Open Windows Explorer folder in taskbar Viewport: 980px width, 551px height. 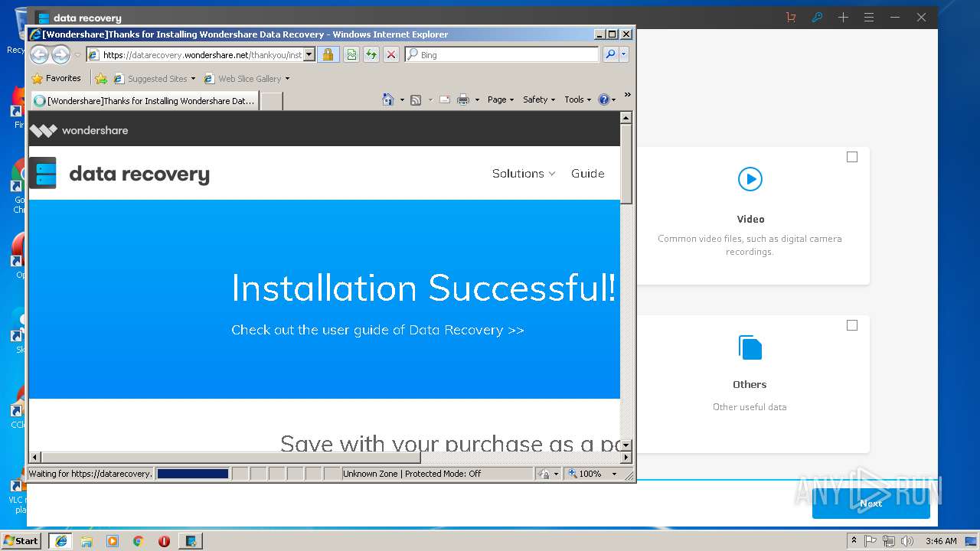click(87, 541)
